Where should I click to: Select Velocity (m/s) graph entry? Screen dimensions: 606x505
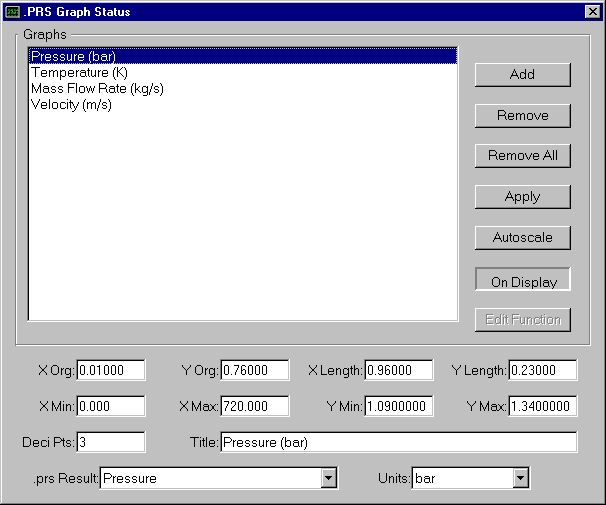pyautogui.click(x=243, y=105)
